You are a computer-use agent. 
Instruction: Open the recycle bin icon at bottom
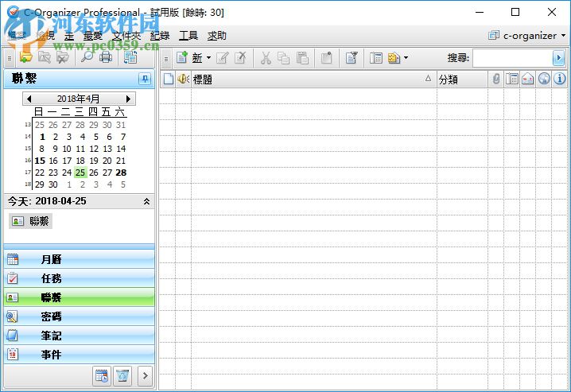tap(122, 376)
